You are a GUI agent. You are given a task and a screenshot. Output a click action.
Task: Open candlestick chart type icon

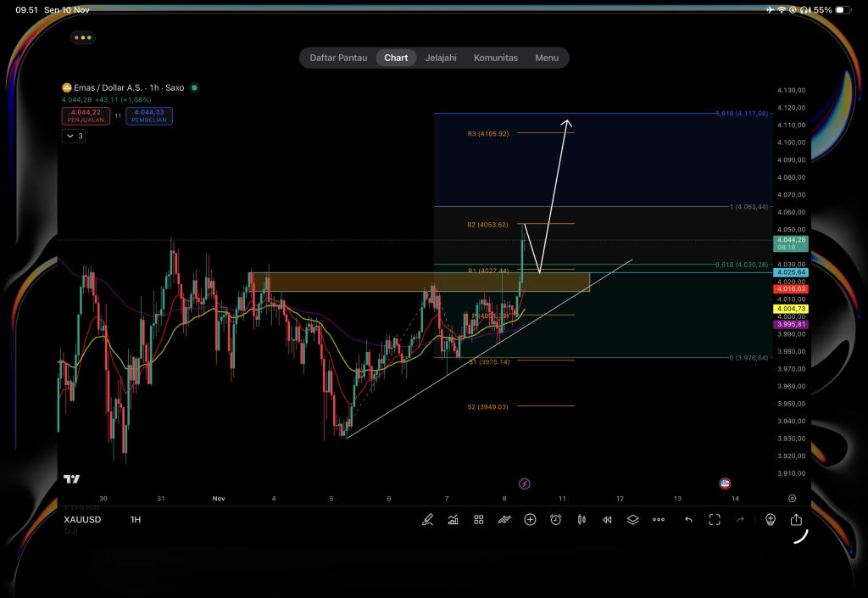pyautogui.click(x=581, y=519)
